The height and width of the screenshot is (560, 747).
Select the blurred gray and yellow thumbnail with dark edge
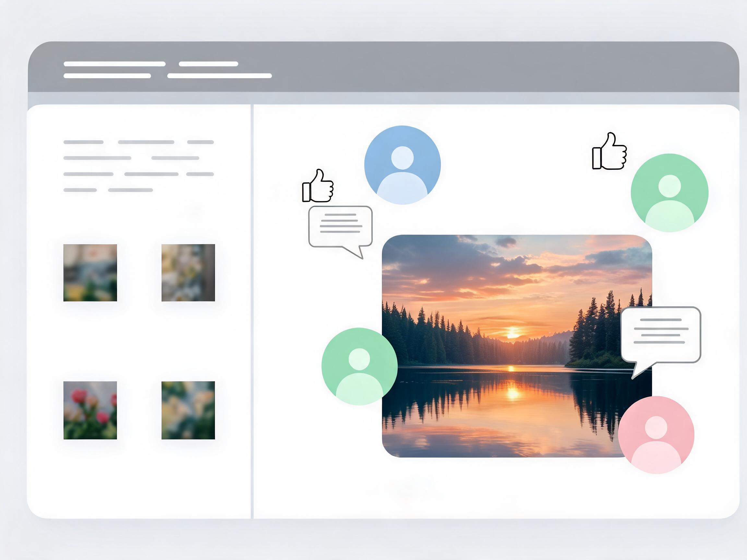coord(188,273)
